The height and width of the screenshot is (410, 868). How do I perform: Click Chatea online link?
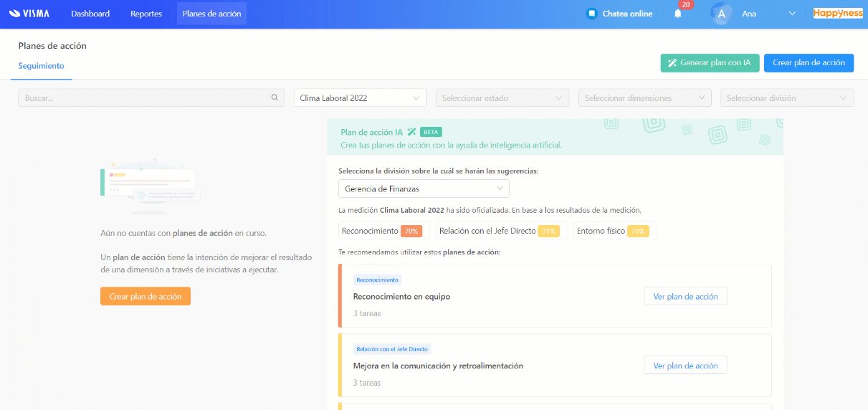point(627,14)
